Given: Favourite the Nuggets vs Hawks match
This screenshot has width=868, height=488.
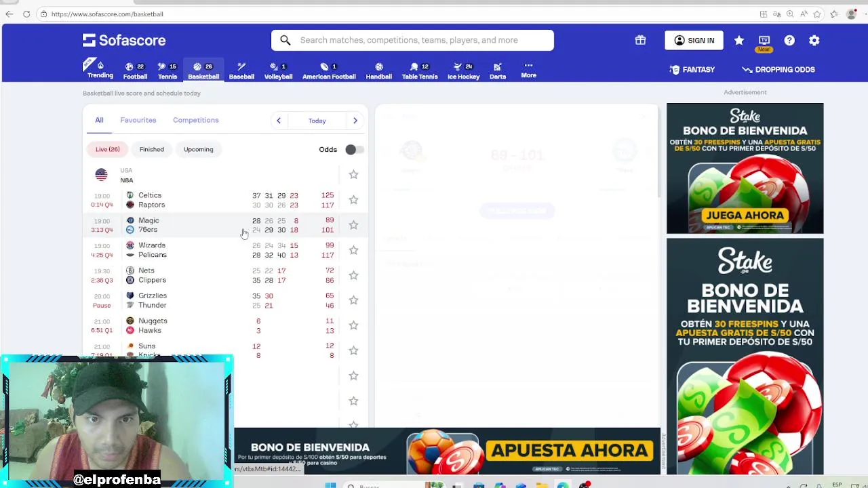Looking at the screenshot, I should pyautogui.click(x=353, y=325).
